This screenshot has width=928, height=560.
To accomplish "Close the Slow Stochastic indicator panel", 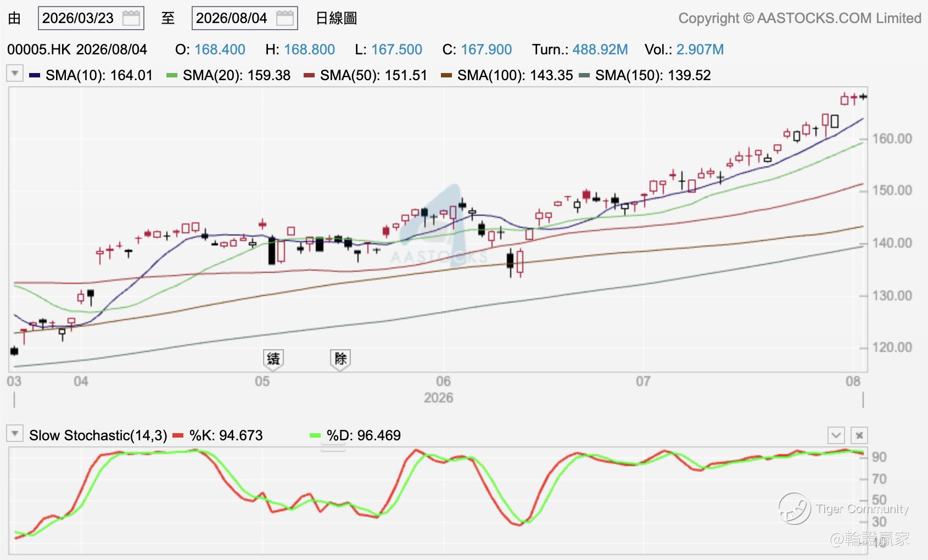I will tap(859, 435).
